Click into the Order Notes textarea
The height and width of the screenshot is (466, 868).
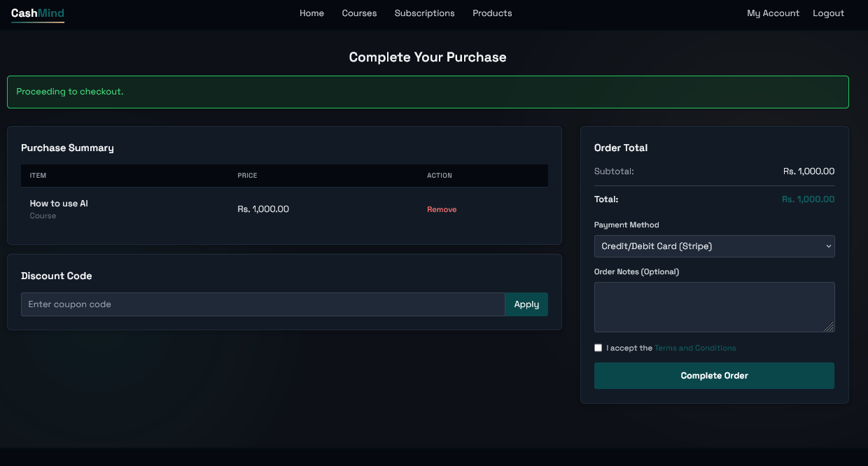tap(714, 307)
